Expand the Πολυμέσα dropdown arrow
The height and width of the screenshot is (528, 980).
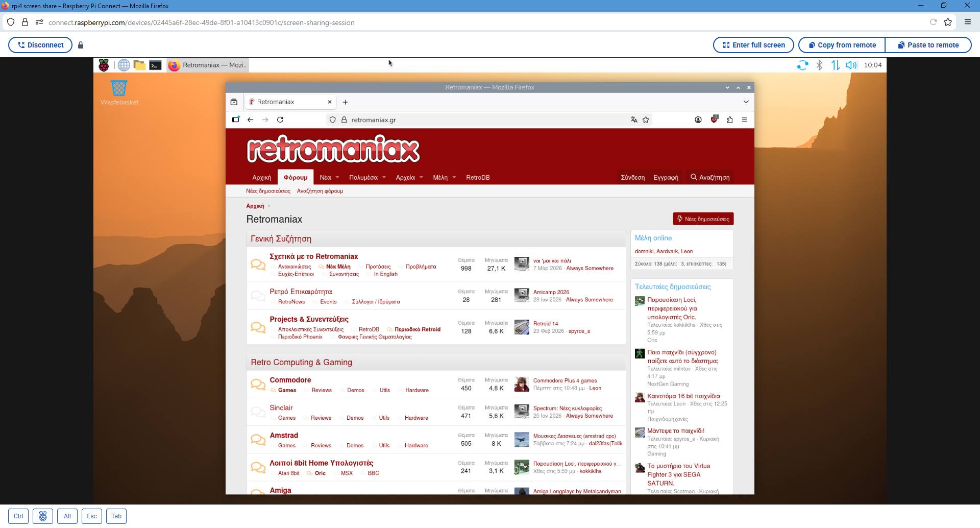(x=384, y=178)
